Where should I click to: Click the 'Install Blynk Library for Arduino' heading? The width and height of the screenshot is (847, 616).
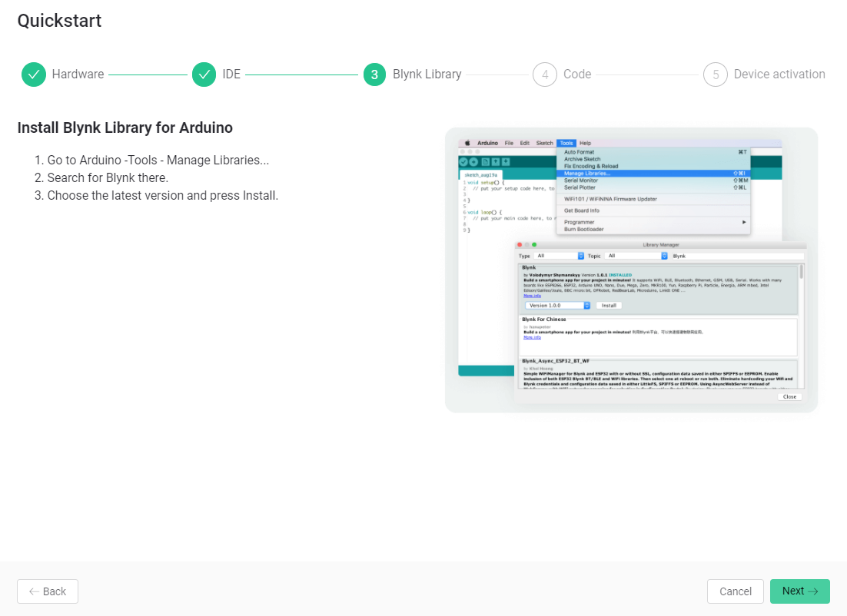point(125,128)
